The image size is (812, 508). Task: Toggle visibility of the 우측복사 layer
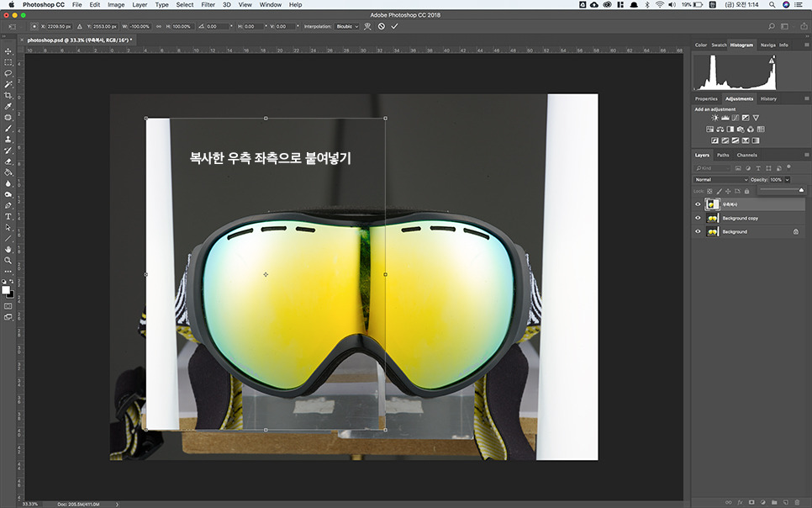(698, 204)
